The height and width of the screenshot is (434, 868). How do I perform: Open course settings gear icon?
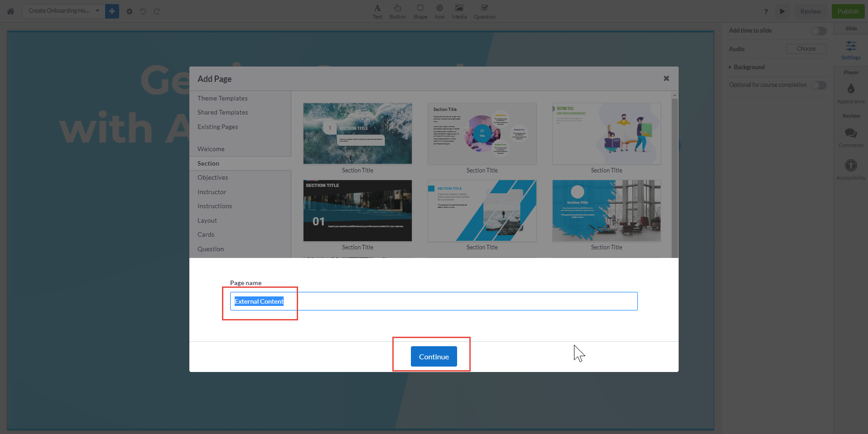130,11
